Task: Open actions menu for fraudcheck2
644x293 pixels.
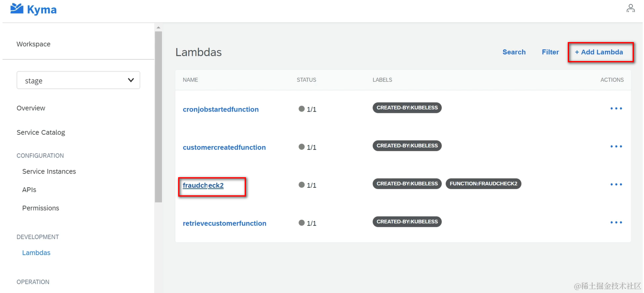Action: coord(616,184)
